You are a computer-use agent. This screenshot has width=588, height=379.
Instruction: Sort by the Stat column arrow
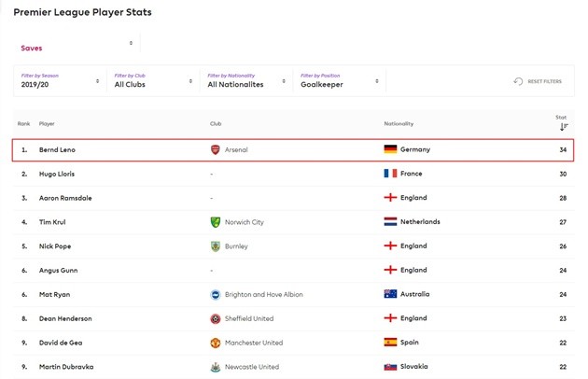(x=563, y=126)
